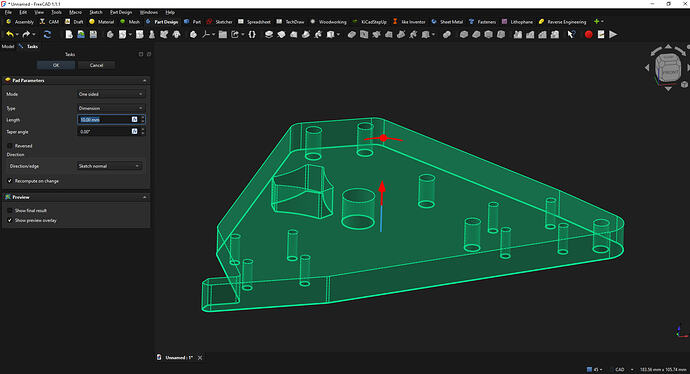Click the curly braces VarSet icon

click(252, 34)
